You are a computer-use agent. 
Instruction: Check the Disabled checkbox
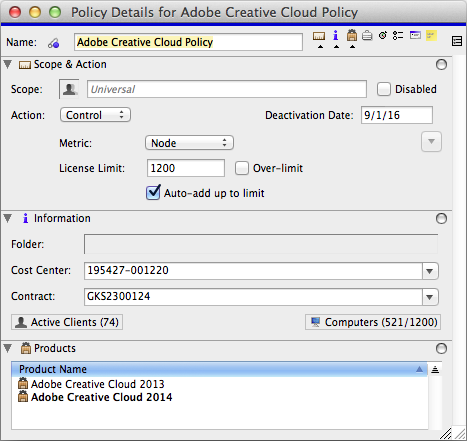click(x=384, y=89)
